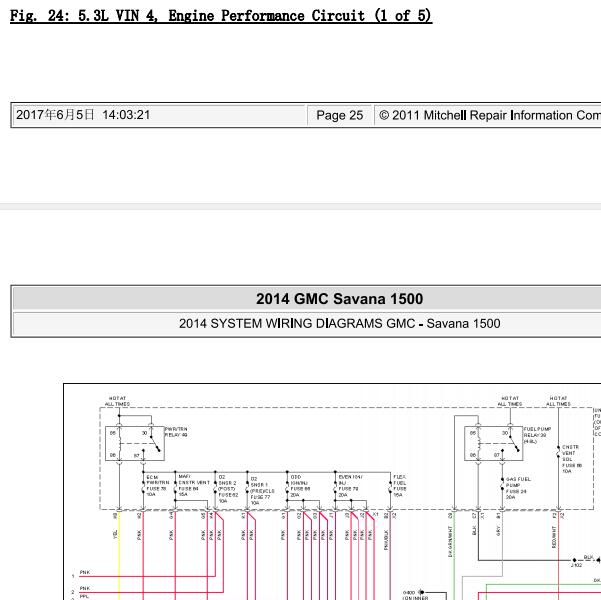Click the 'Page 25' footer cell
This screenshot has width=601, height=600.
click(340, 115)
